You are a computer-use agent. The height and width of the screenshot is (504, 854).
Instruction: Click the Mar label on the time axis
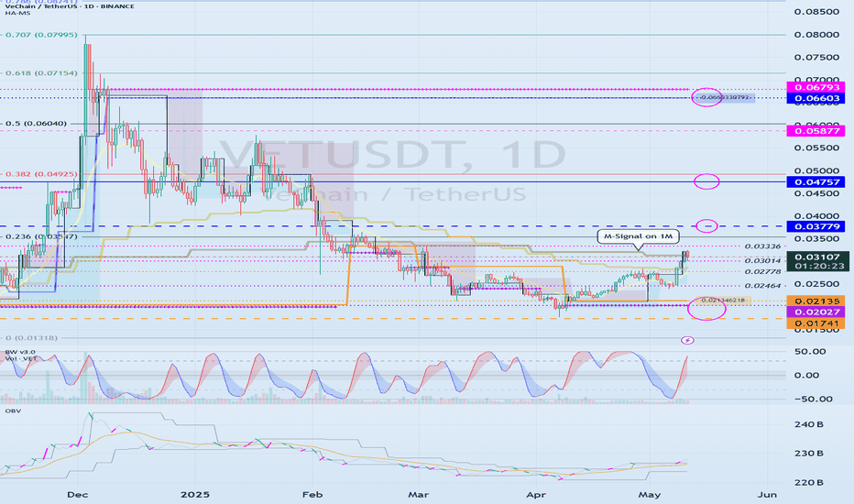[418, 495]
